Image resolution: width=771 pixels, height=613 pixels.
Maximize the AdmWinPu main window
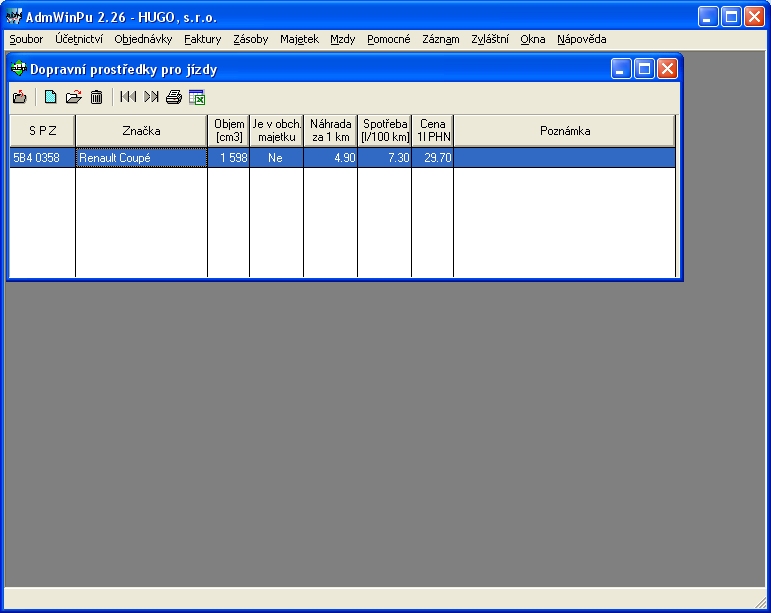(x=731, y=17)
